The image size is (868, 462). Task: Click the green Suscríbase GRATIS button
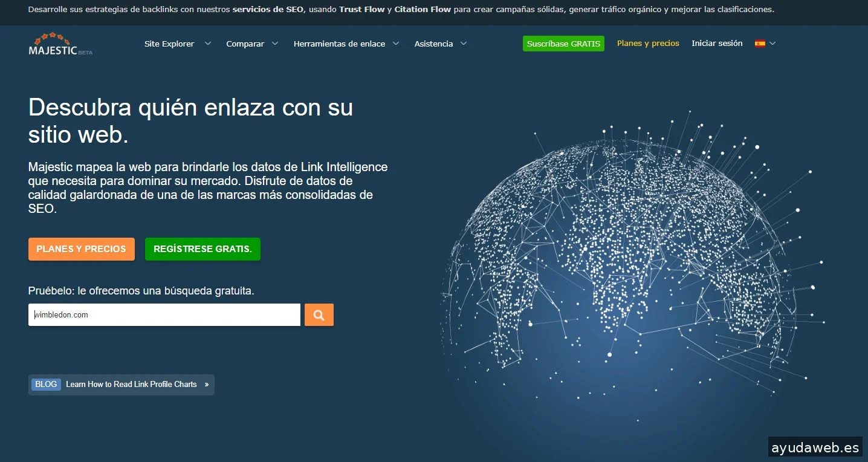point(563,44)
